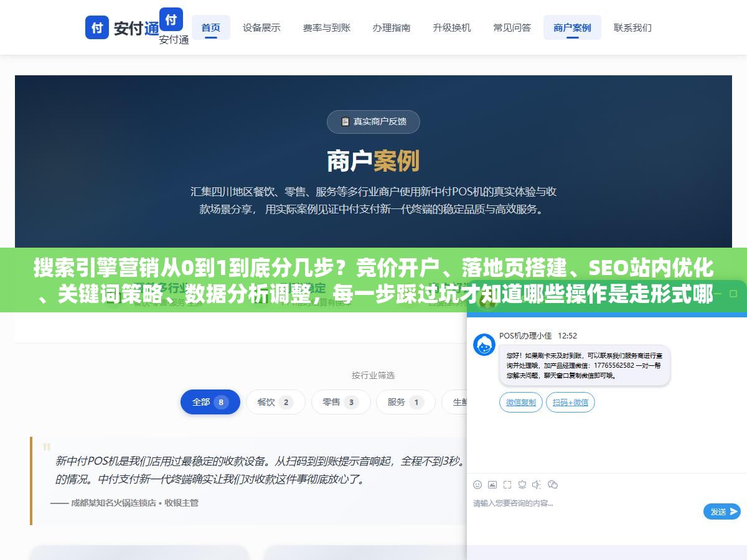Click the 真实商户反馈 badge

[374, 121]
